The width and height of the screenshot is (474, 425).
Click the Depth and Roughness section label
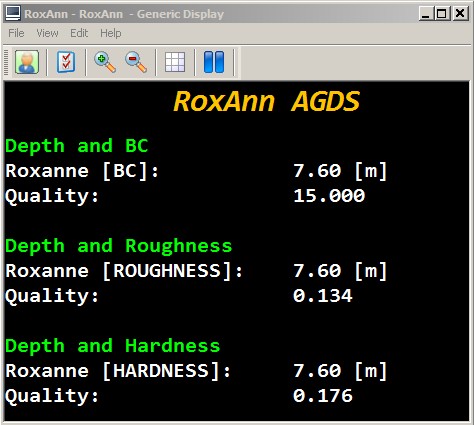pyautogui.click(x=119, y=246)
